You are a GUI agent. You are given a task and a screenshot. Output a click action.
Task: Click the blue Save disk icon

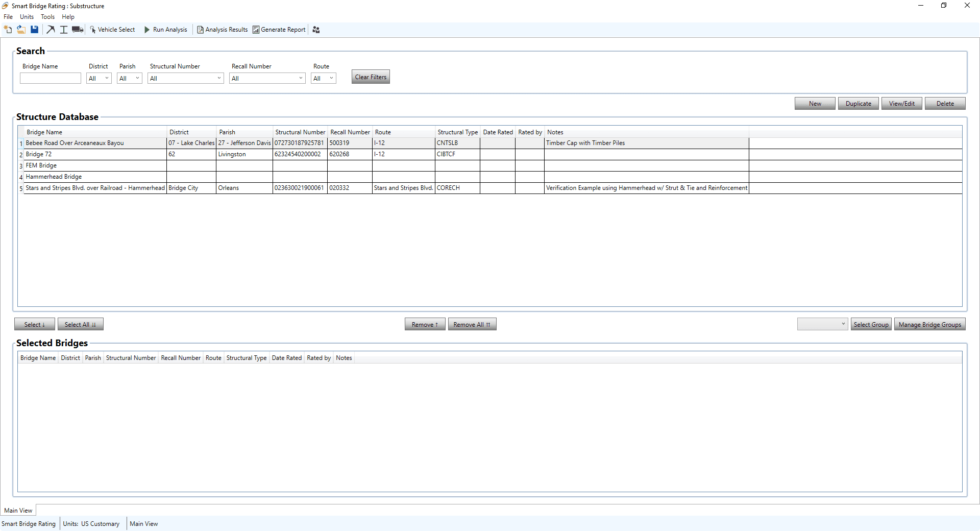(34, 30)
